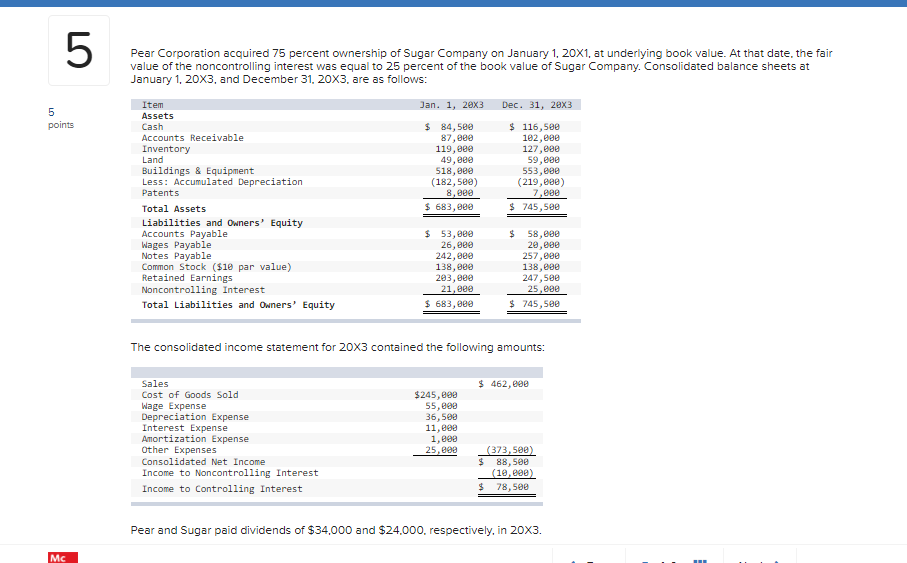The width and height of the screenshot is (907, 563).
Task: Select the "Jan. 1, 20X3" column header
Action: coord(452,105)
